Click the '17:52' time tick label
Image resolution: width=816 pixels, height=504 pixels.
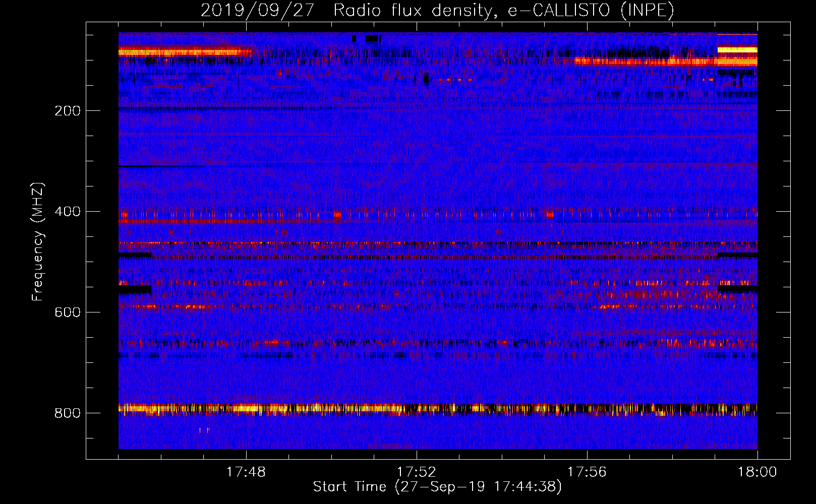point(417,472)
